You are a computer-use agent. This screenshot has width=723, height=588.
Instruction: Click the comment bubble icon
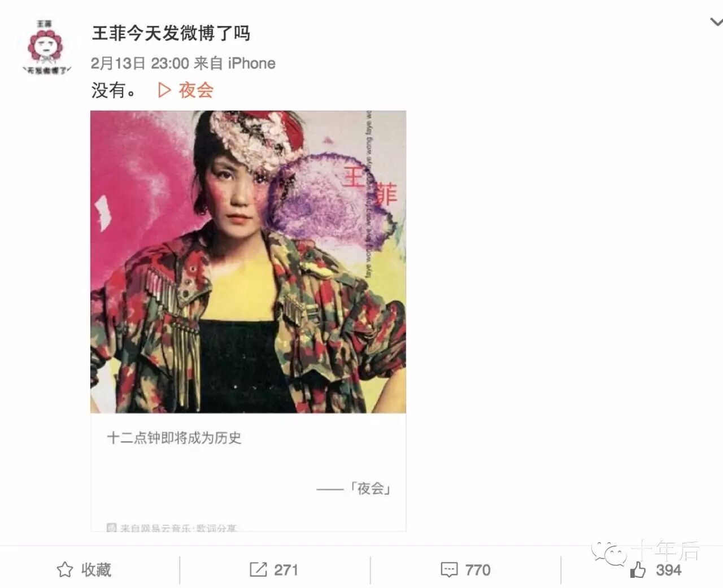coord(449,570)
